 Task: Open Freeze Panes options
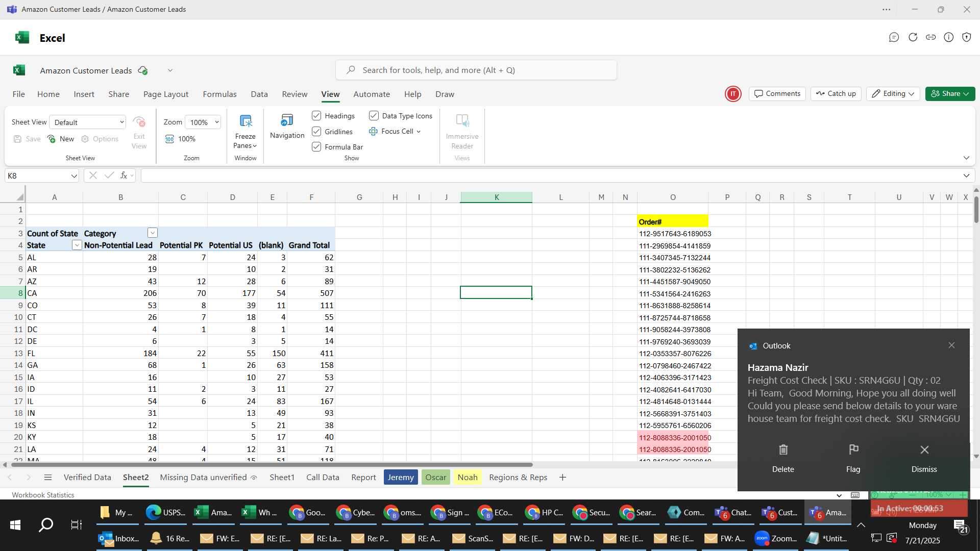tap(245, 132)
